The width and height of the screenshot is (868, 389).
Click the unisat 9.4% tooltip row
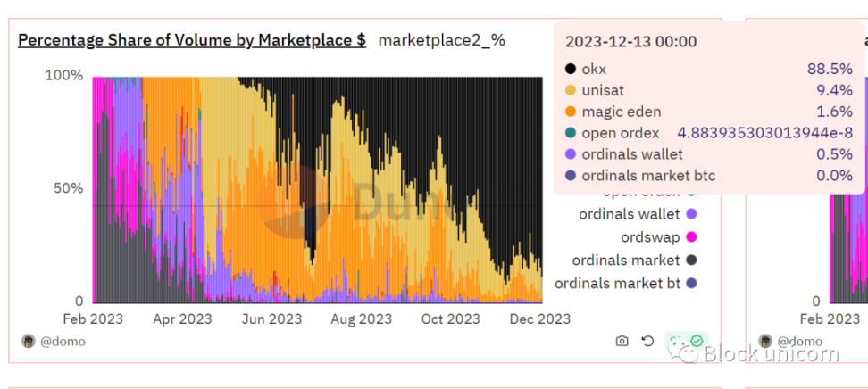708,90
